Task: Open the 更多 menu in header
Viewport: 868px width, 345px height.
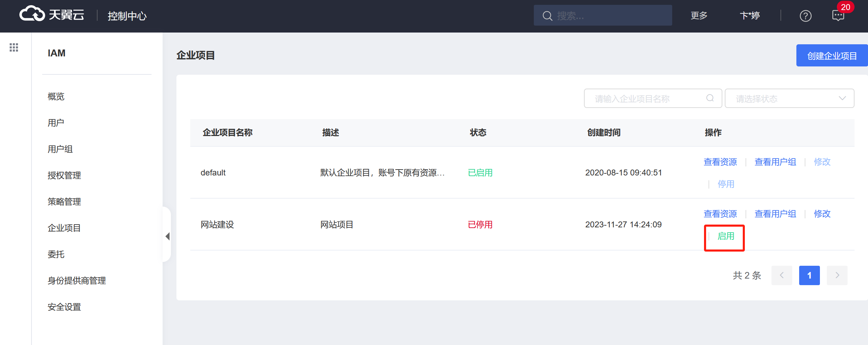Action: (699, 16)
